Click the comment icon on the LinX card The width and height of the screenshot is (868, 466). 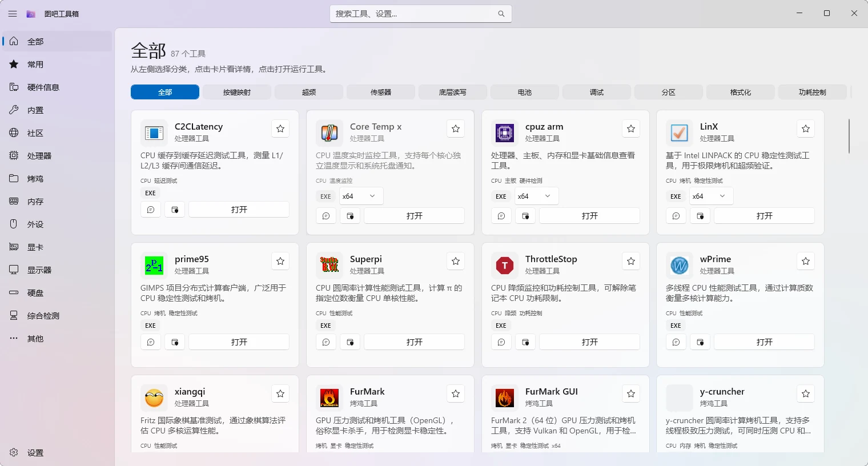[x=676, y=216]
